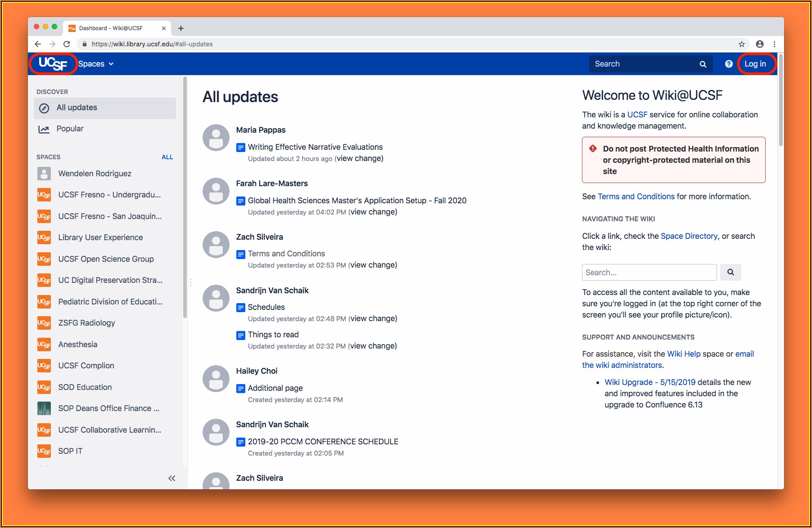Go back with browser back arrow
Image resolution: width=812 pixels, height=528 pixels.
[x=38, y=44]
